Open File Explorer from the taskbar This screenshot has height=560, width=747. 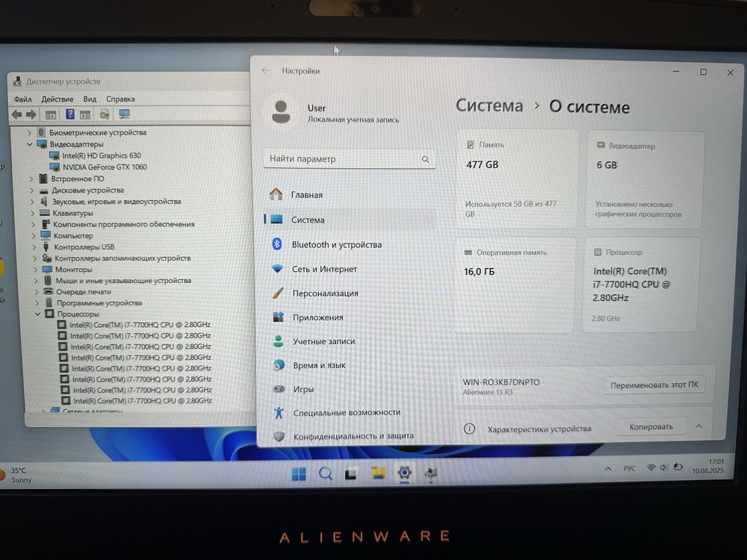point(378,473)
